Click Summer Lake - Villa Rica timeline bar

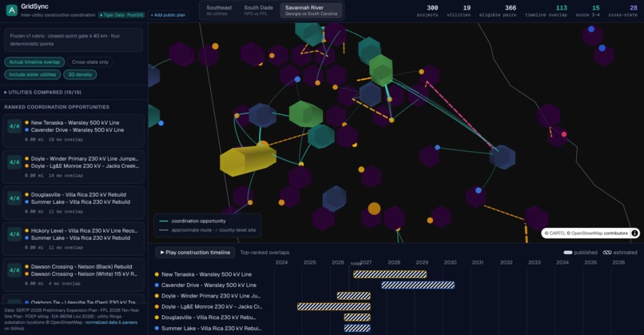tap(357, 328)
